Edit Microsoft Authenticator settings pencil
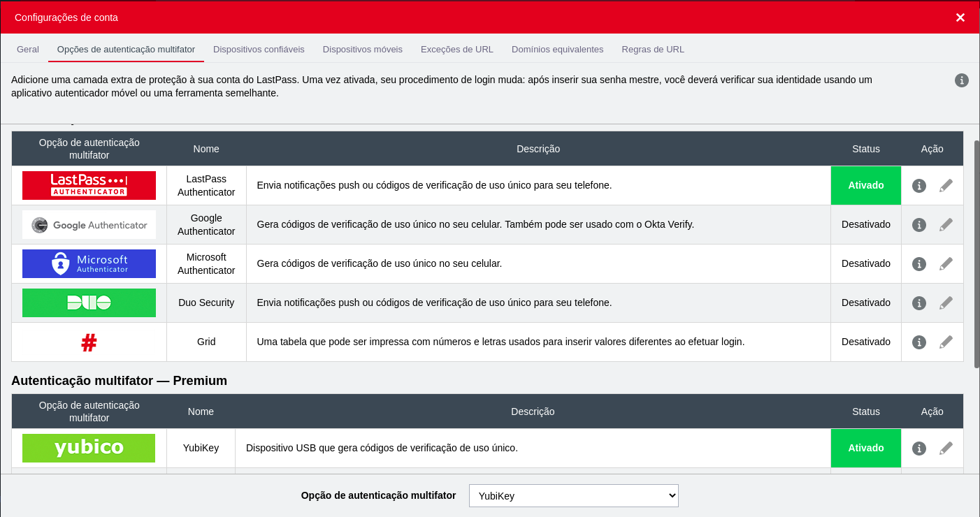The image size is (980, 517). (x=946, y=264)
